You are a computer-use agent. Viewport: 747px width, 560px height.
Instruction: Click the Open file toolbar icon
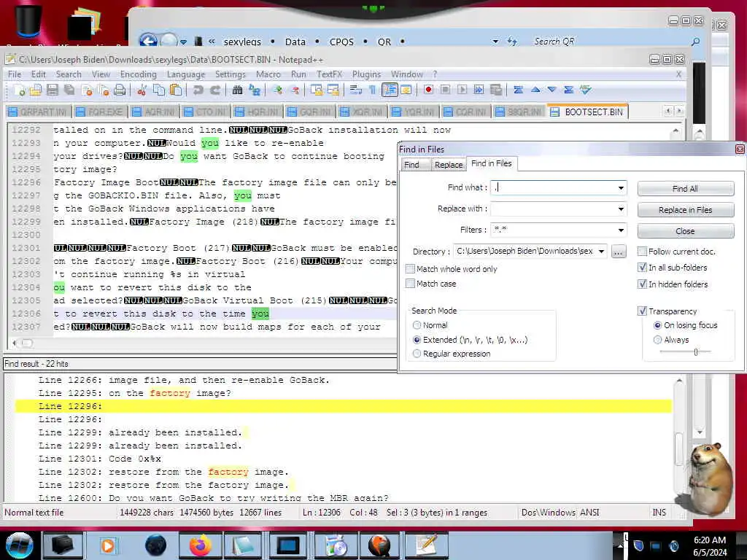[x=36, y=90]
